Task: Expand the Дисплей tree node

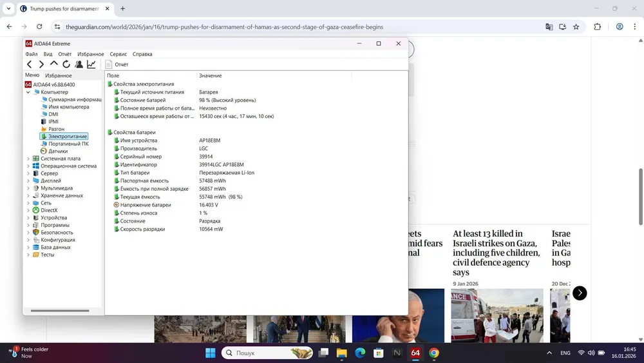Action: pyautogui.click(x=28, y=181)
